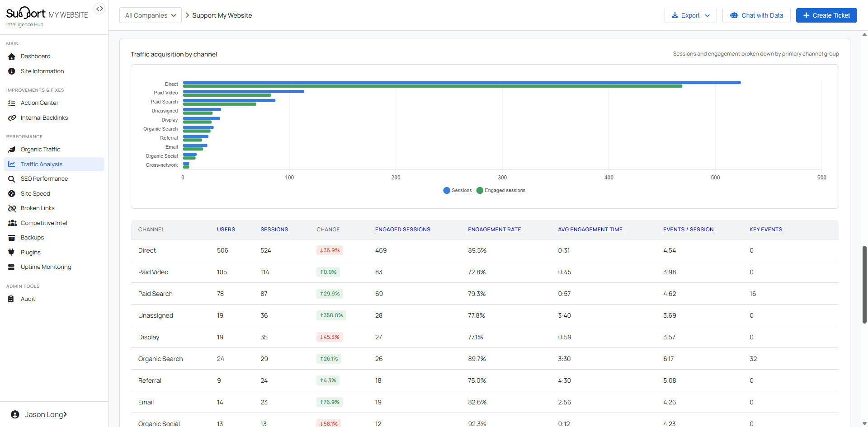Image resolution: width=868 pixels, height=427 pixels.
Task: Click the 89.5% engagement rate for Direct
Action: [x=477, y=250]
